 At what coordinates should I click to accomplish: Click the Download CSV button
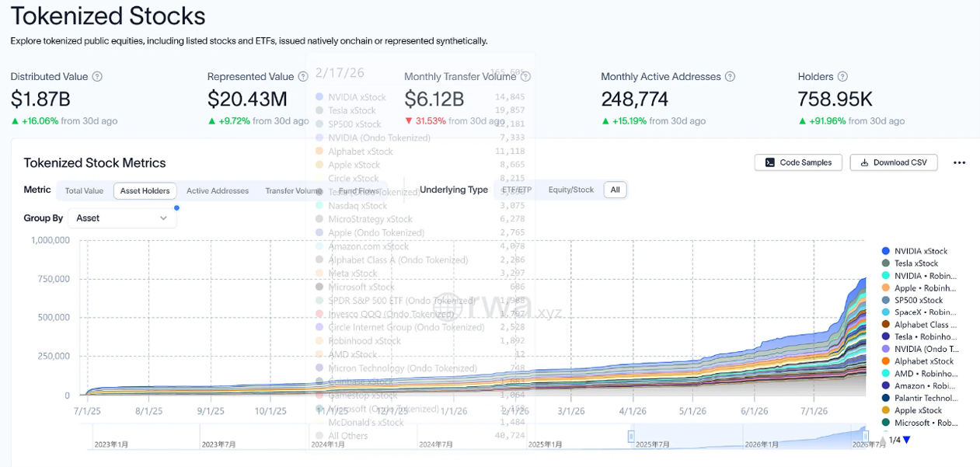pyautogui.click(x=894, y=162)
